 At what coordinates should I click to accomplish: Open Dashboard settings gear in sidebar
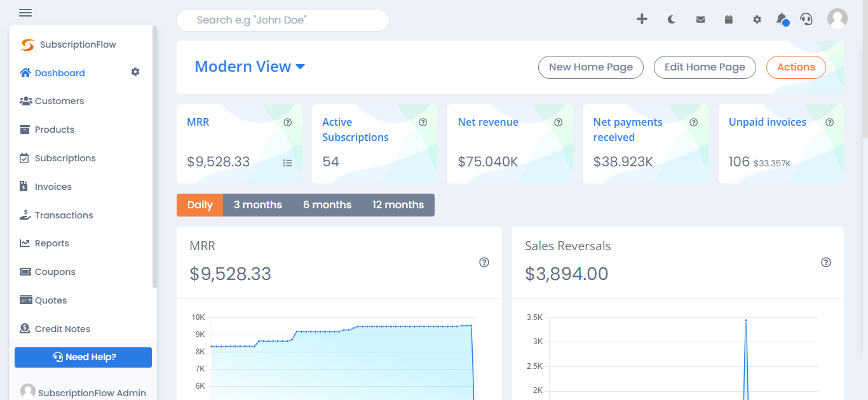click(x=135, y=72)
